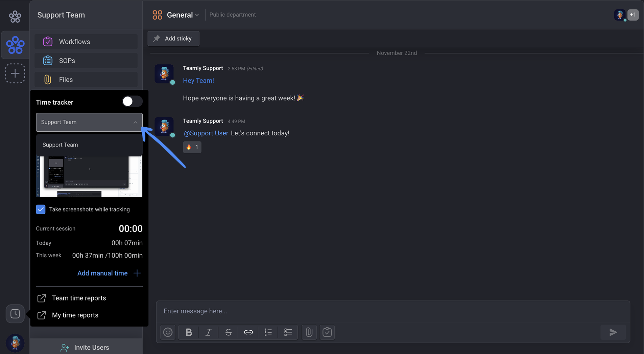This screenshot has height=354, width=644.
Task: Focus the Enter message here input field
Action: [x=393, y=311]
